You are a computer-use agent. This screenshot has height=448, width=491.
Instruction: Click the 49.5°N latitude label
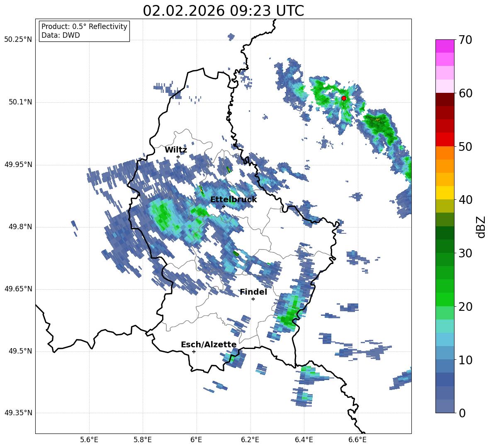tap(20, 351)
